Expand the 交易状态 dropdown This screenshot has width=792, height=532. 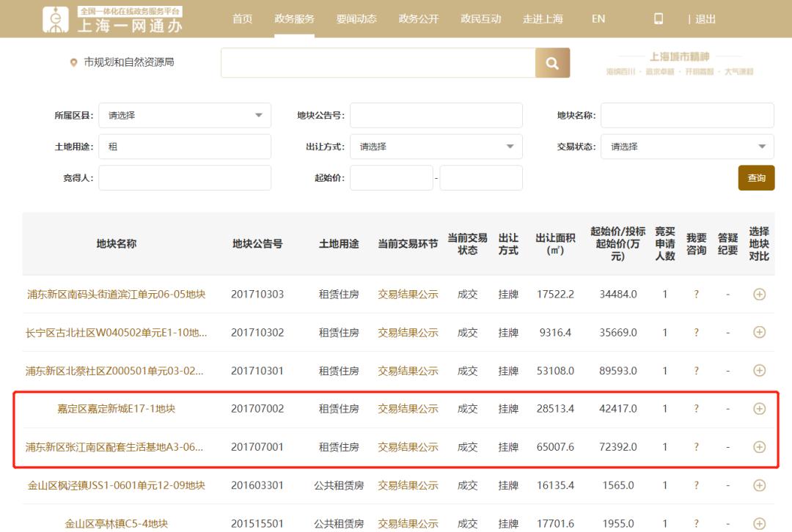(687, 147)
